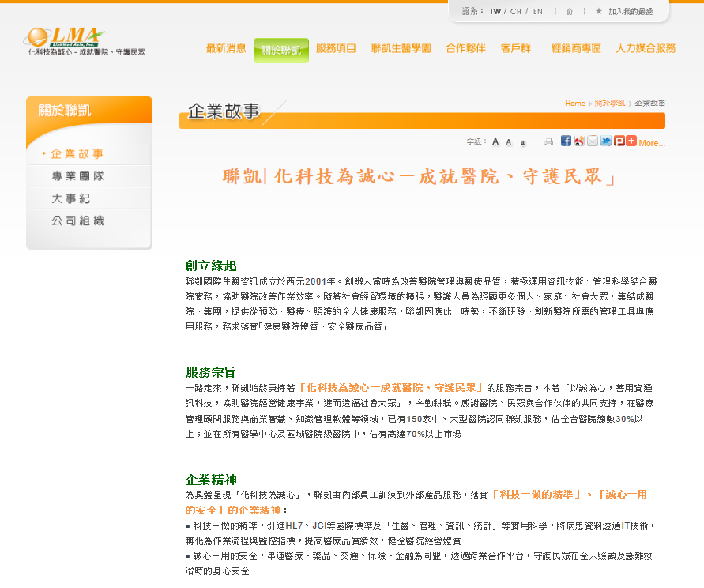Share page on Sina Weibo

tap(579, 141)
